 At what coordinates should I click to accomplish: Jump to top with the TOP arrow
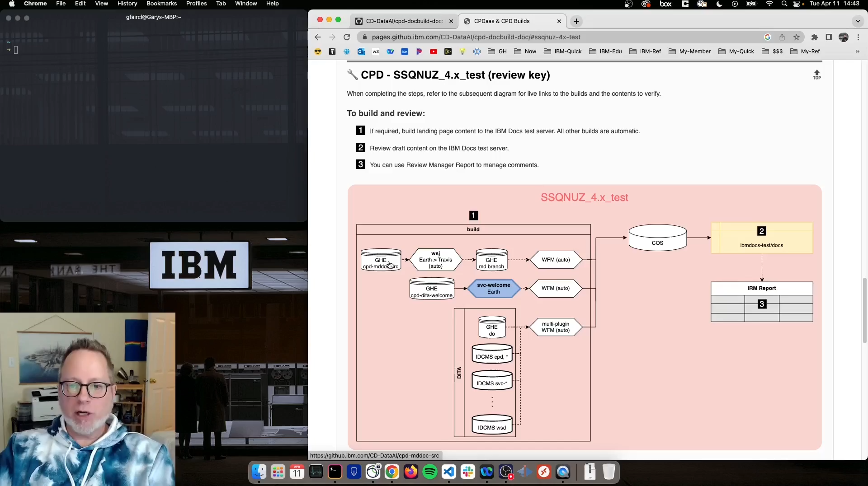click(817, 75)
